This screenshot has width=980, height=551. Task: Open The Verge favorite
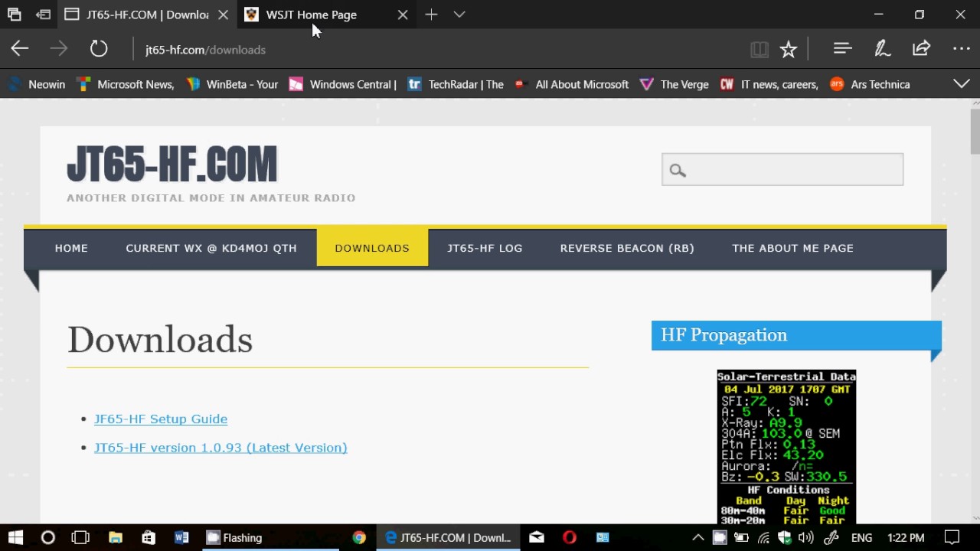click(675, 84)
